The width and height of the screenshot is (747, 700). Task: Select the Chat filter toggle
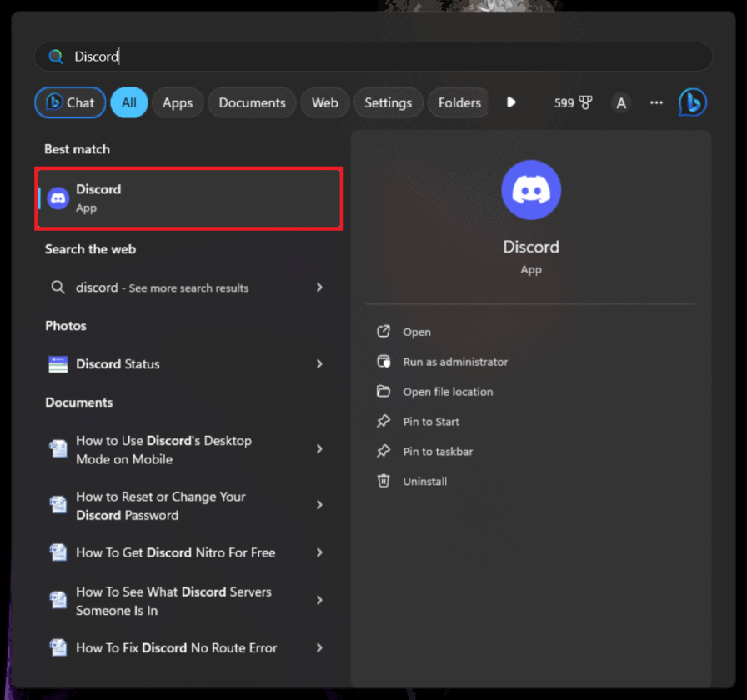(69, 102)
